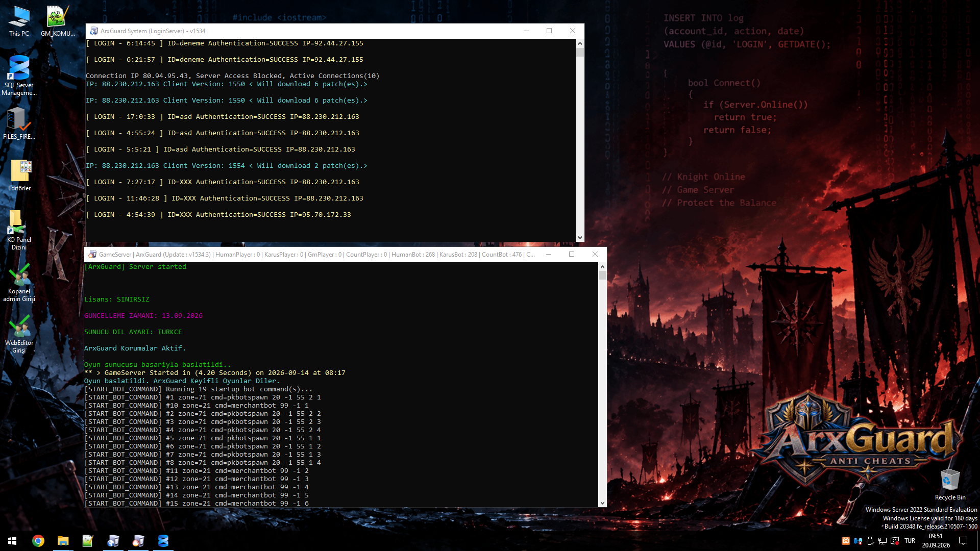This screenshot has height=551, width=980.
Task: Click the safely remove USB tray icon
Action: [x=870, y=541]
